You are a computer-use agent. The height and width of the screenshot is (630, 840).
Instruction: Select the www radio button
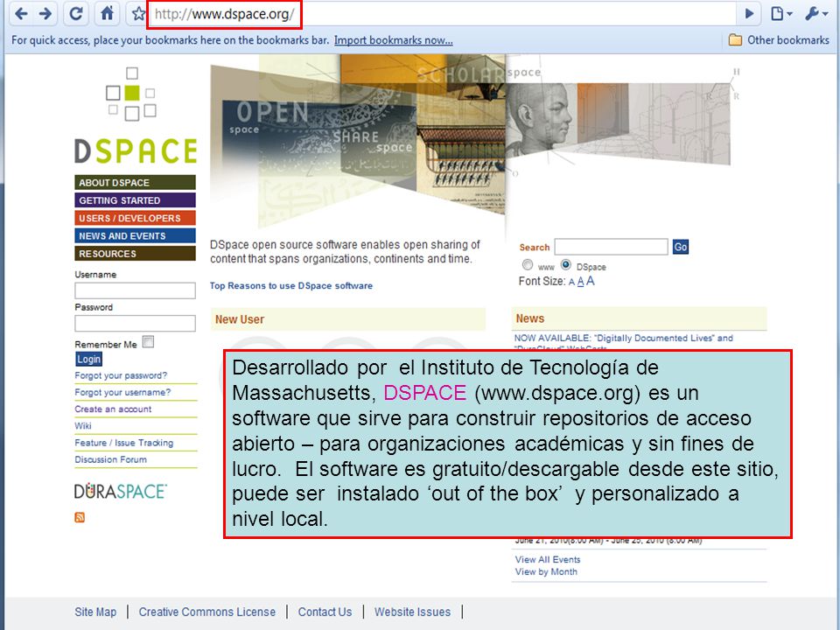528,265
